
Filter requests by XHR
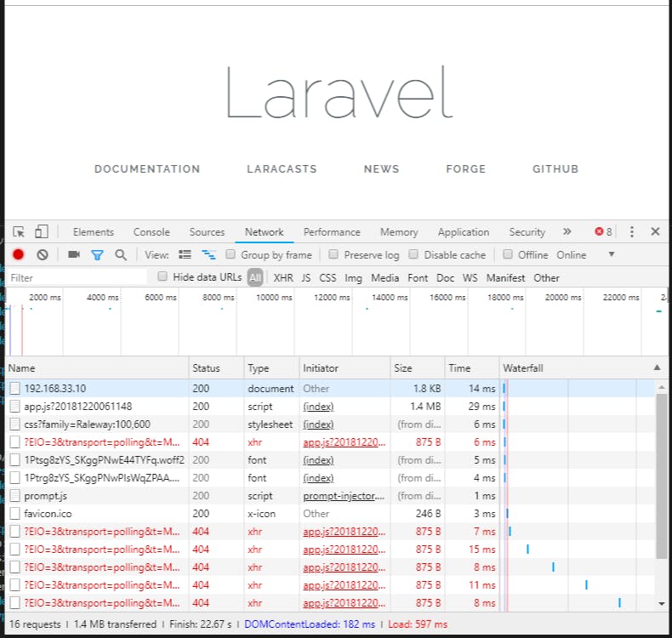[x=283, y=278]
